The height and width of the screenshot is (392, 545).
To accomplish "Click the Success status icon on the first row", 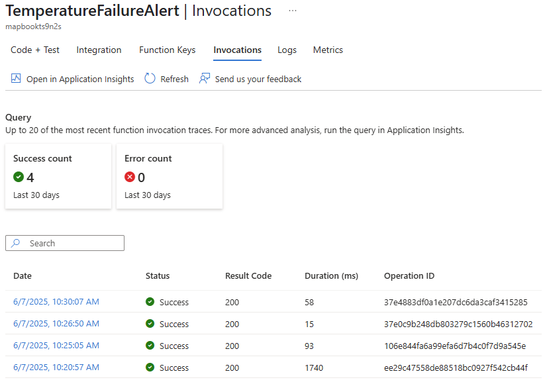I will click(x=149, y=302).
